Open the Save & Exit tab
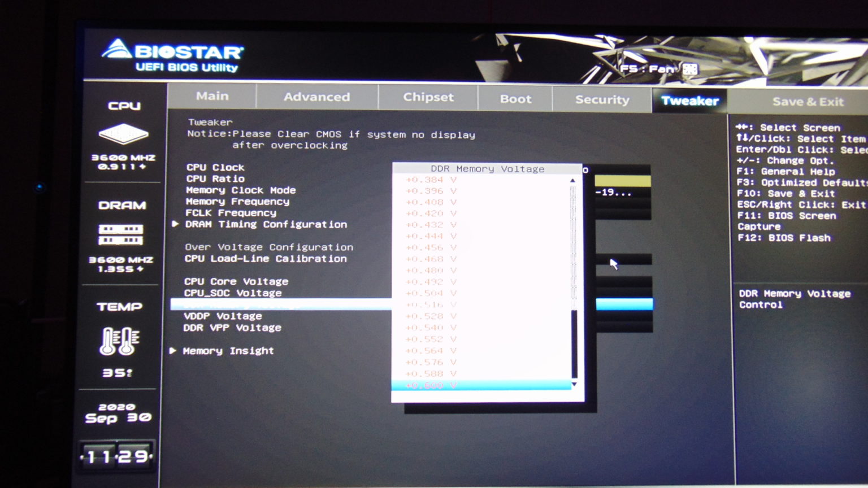This screenshot has height=488, width=868. (808, 102)
